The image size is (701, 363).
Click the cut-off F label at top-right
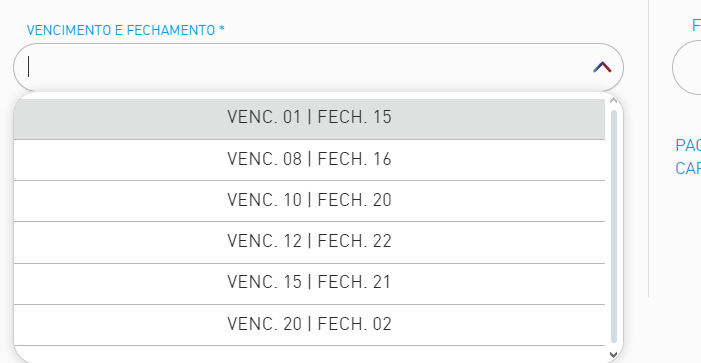pyautogui.click(x=696, y=25)
